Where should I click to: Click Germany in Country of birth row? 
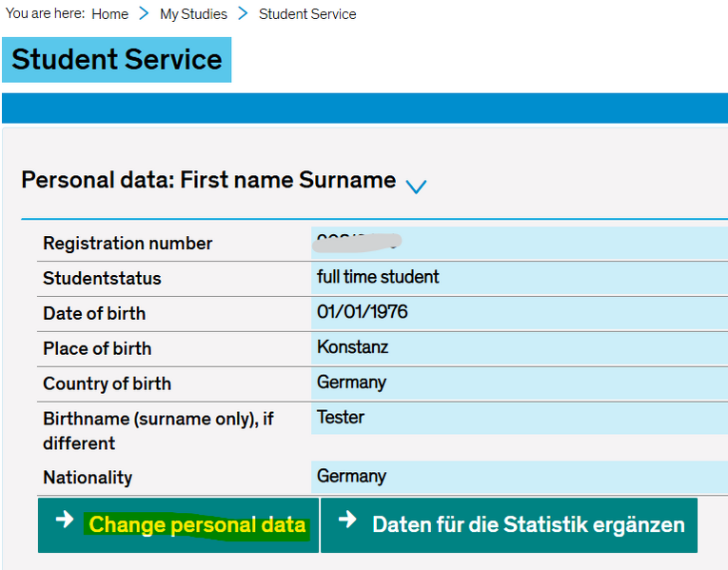pyautogui.click(x=351, y=383)
